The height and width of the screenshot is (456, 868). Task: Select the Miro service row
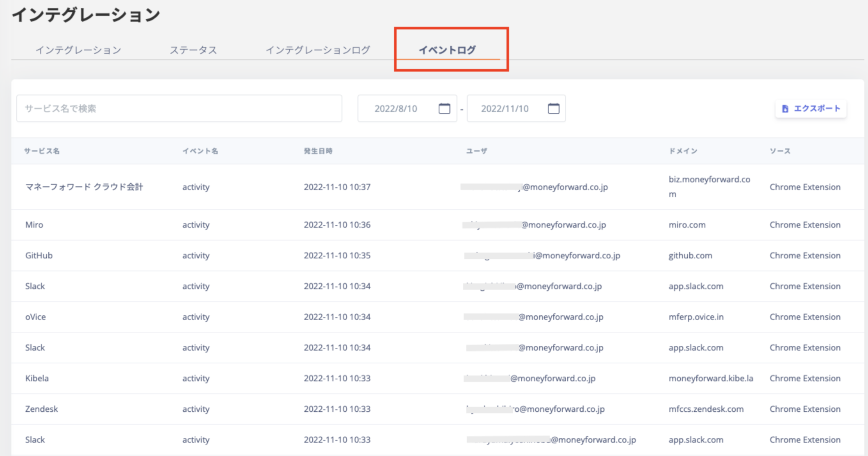click(34, 225)
